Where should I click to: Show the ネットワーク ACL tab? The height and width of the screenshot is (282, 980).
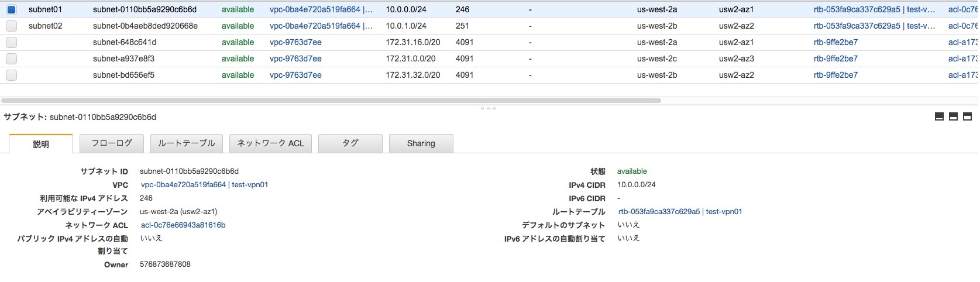coord(270,143)
